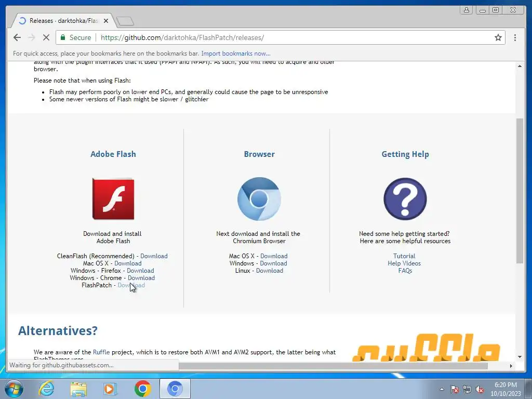Viewport: 532px width, 399px height.
Task: Follow the Ruffle project link
Action: 101,352
